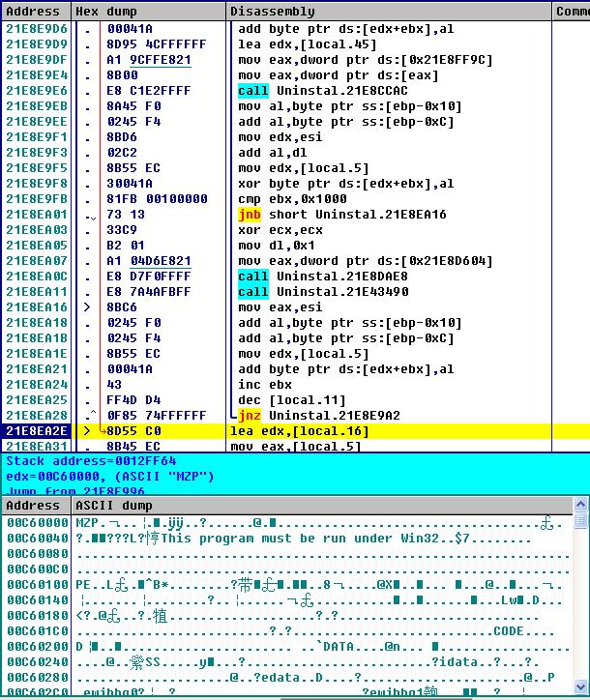Select address 21E8E9DF row
Viewport: 590px width, 700px height.
tap(295, 60)
